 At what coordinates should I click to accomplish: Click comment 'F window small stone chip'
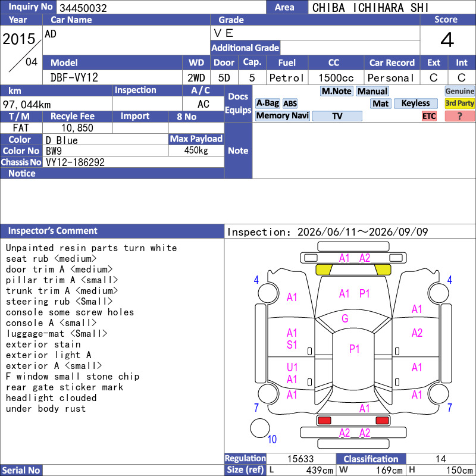[72, 377]
